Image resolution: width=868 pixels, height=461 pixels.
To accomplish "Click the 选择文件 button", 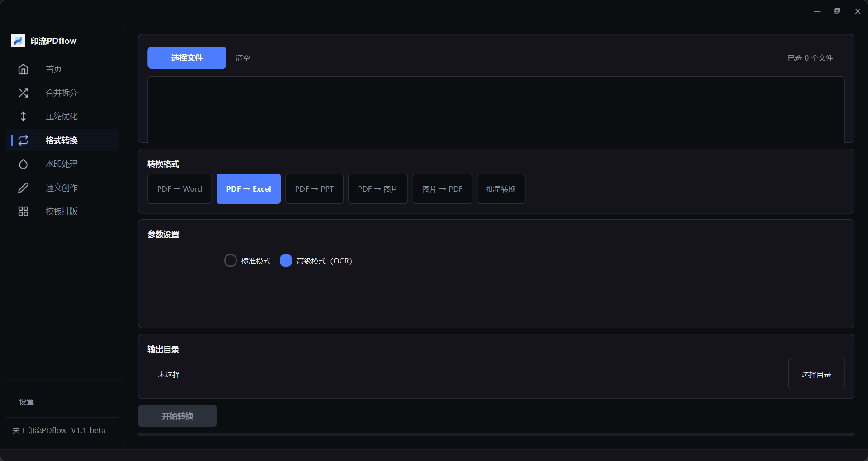I will (187, 57).
